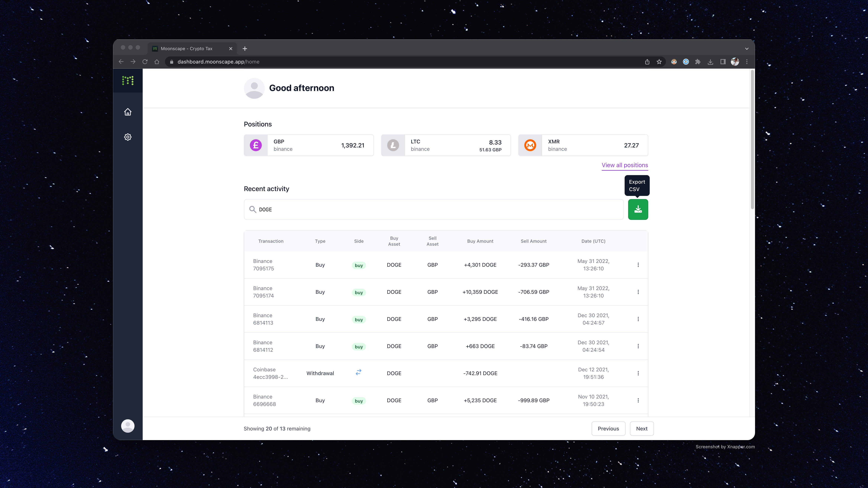Open browser extensions puzzle icon

(x=698, y=62)
